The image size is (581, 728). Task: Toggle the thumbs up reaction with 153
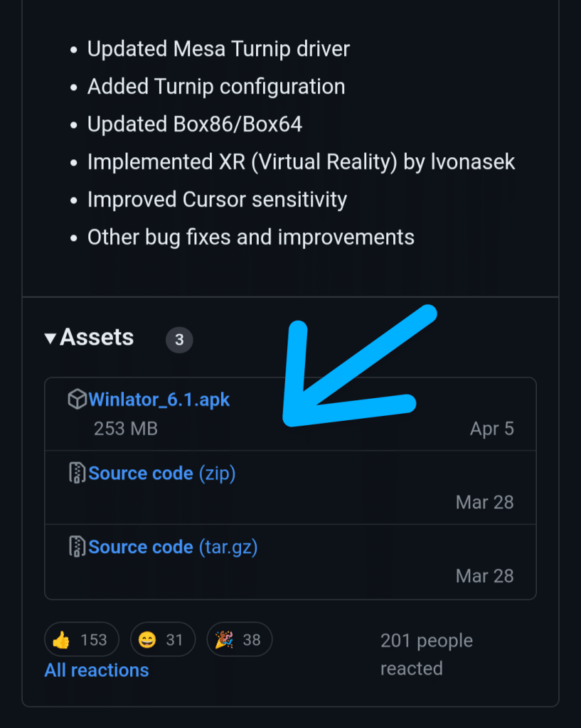click(x=82, y=640)
